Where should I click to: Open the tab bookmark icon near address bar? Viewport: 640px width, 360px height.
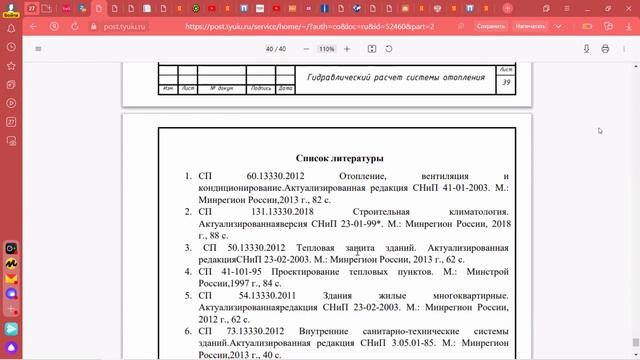click(461, 27)
